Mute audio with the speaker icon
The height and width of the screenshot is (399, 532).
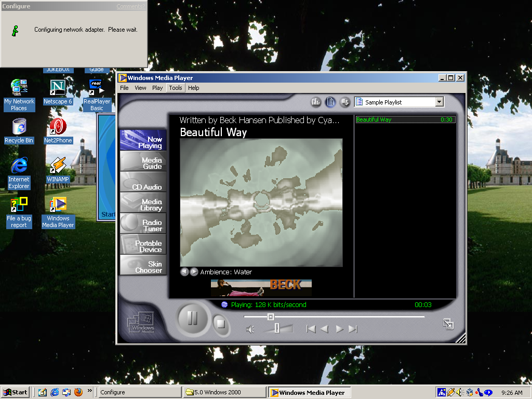click(x=250, y=329)
